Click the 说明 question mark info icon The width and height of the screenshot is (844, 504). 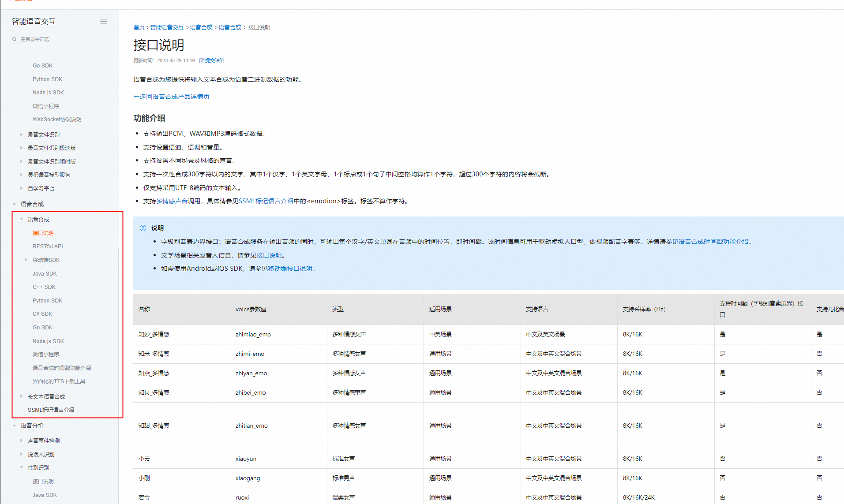point(143,228)
